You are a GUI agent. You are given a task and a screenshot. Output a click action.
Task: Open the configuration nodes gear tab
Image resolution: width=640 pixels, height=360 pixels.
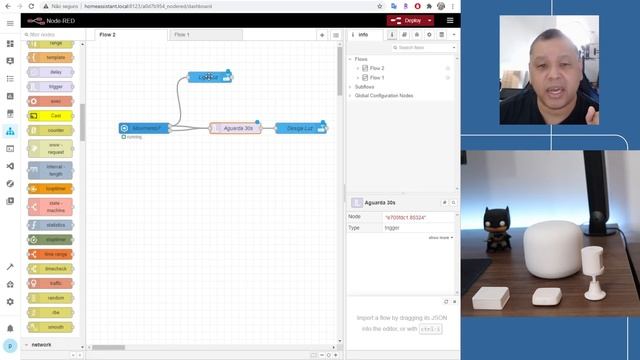coord(429,35)
